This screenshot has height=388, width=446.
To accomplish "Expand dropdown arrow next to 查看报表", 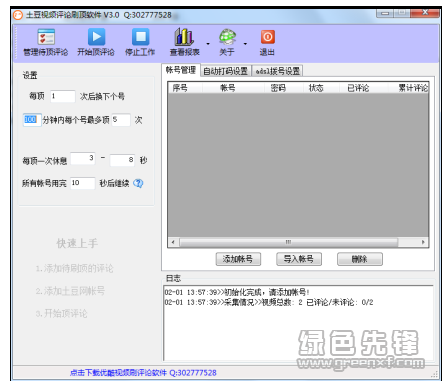I will [x=208, y=44].
